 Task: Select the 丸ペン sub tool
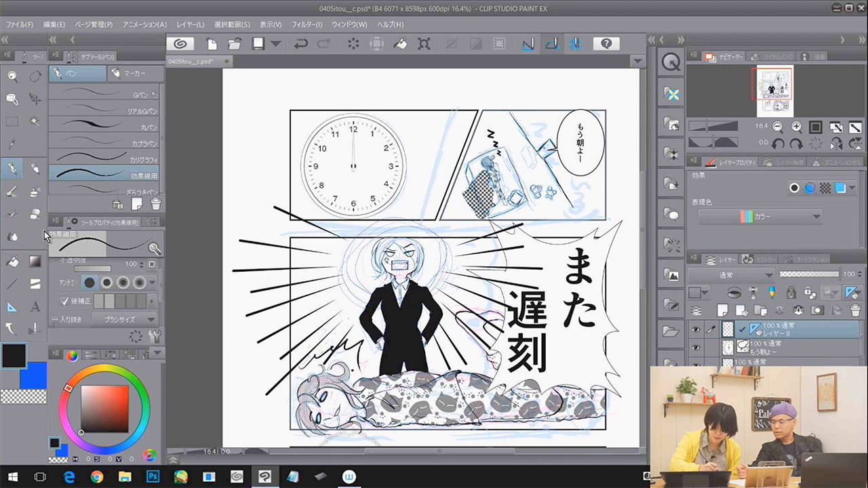coord(104,125)
